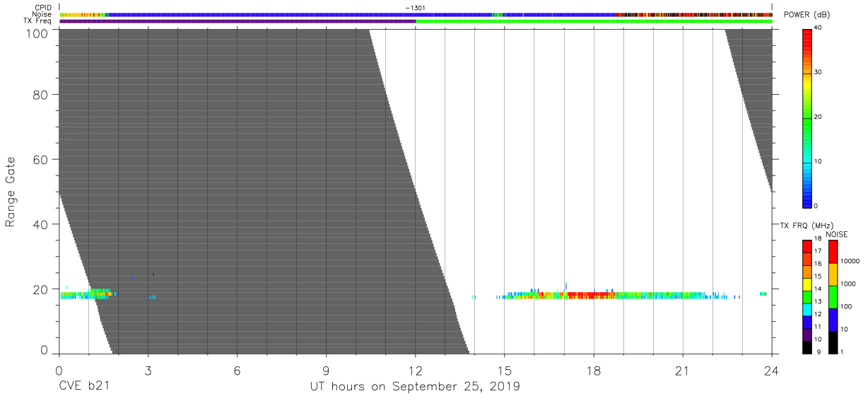Click range gate tick 40 on y-axis
This screenshot has height=401, width=868.
(x=42, y=224)
